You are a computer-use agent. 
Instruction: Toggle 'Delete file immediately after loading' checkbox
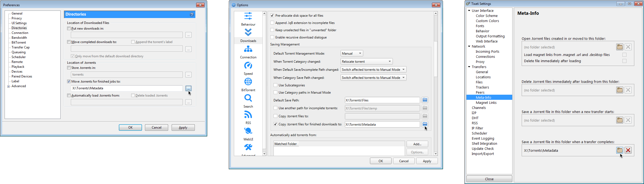coord(624,61)
